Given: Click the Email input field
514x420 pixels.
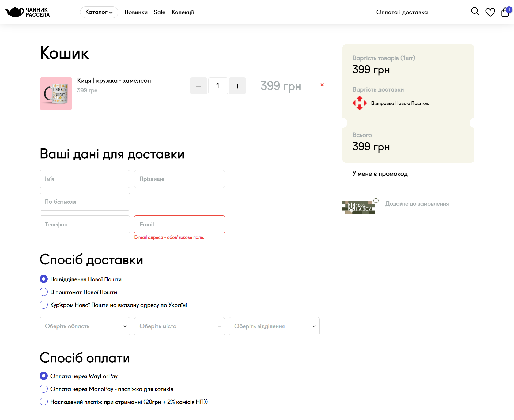Looking at the screenshot, I should click(x=179, y=224).
